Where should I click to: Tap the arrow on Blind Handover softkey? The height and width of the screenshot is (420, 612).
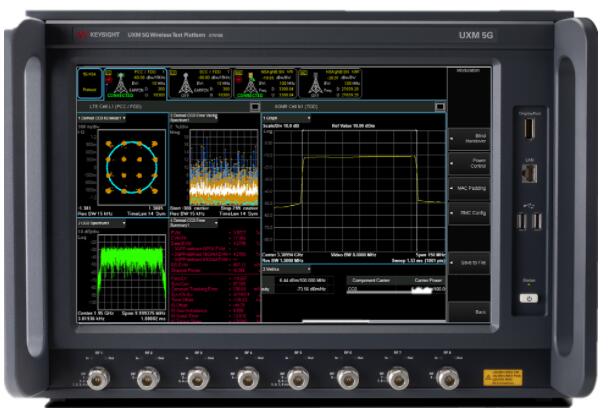click(x=452, y=139)
